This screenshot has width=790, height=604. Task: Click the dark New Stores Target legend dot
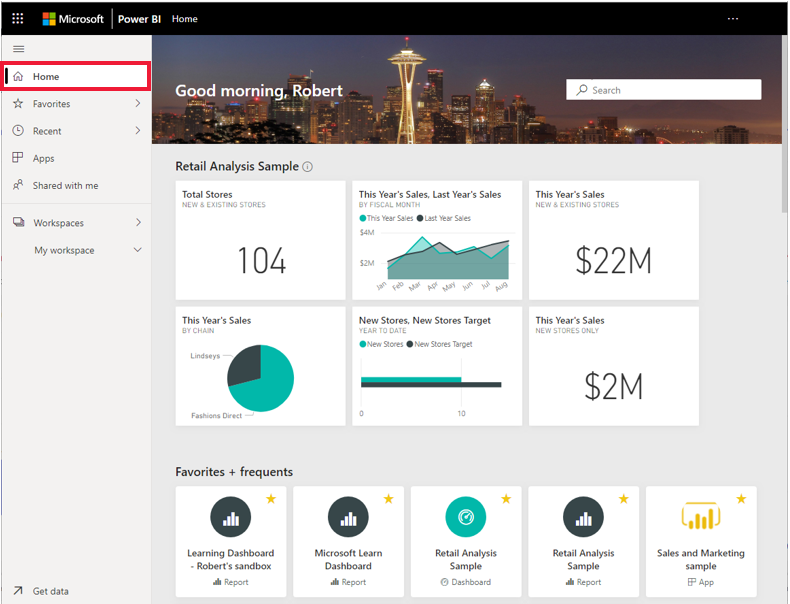pyautogui.click(x=410, y=344)
